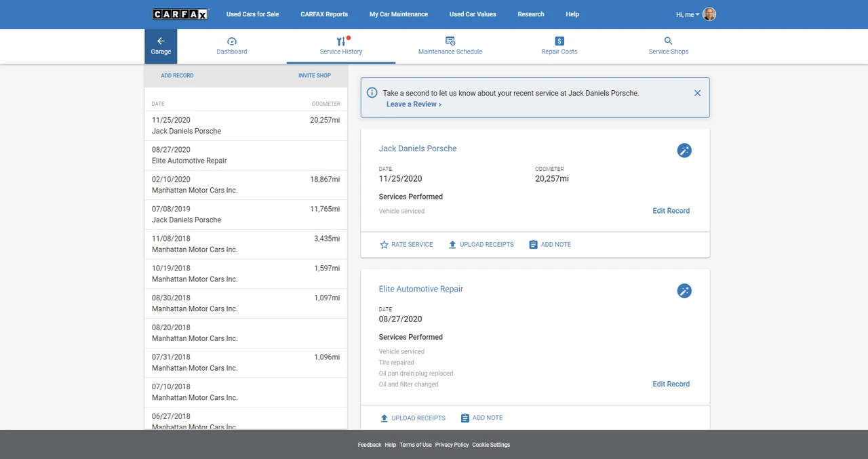Image resolution: width=868 pixels, height=459 pixels.
Task: Follow the Leave a Review link
Action: coord(414,104)
